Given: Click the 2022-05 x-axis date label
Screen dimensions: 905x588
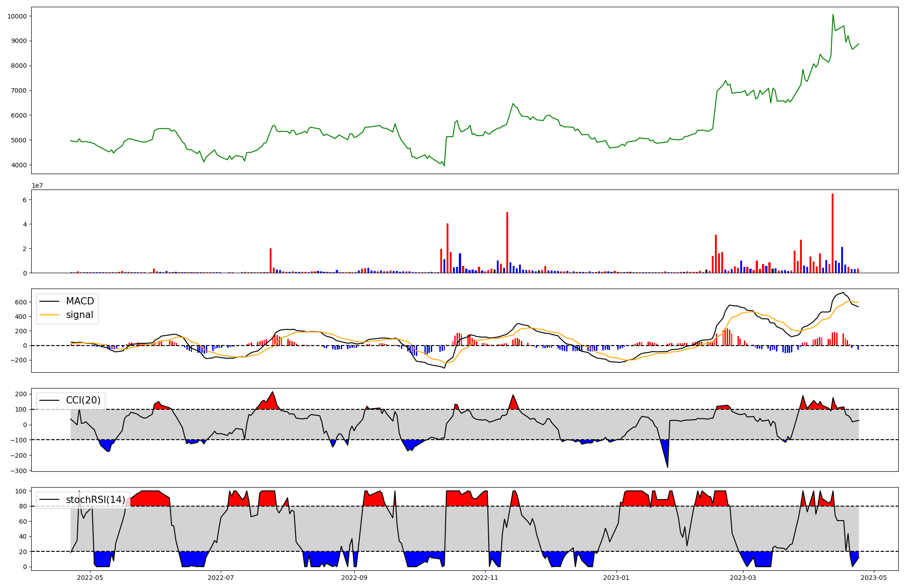Looking at the screenshot, I should click(90, 578).
